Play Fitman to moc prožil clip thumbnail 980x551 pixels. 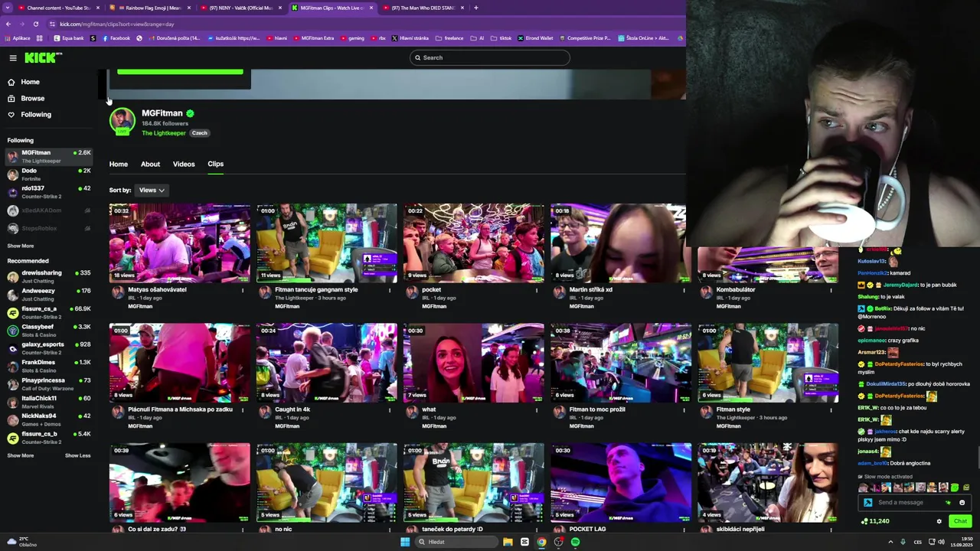coord(621,363)
